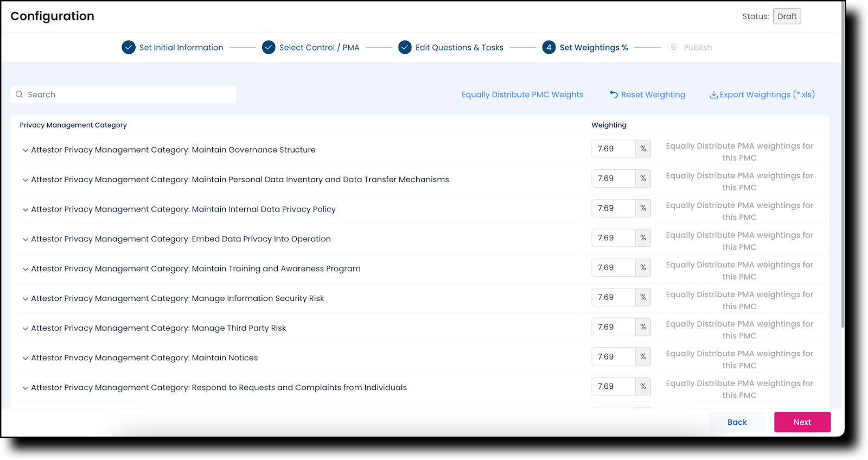Equally distribute PMA weightings for Maintain Notices
This screenshot has width=868, height=460.
click(739, 360)
